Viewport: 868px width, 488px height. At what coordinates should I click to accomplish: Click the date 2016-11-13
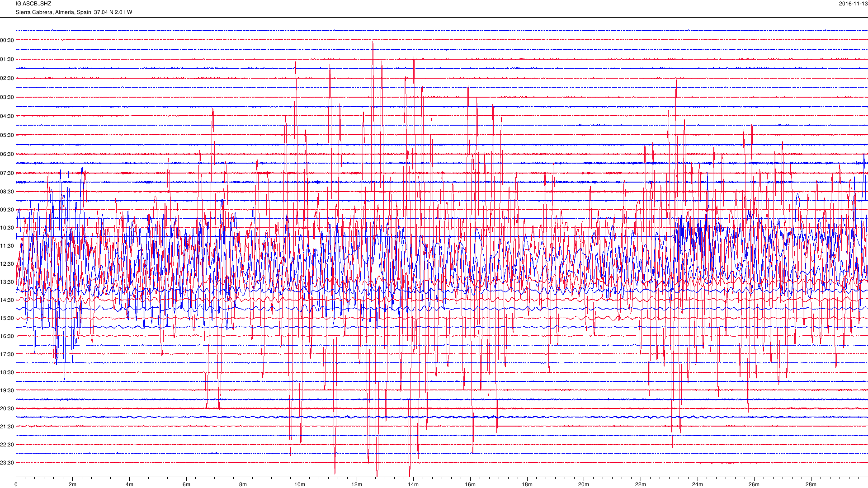(x=853, y=4)
